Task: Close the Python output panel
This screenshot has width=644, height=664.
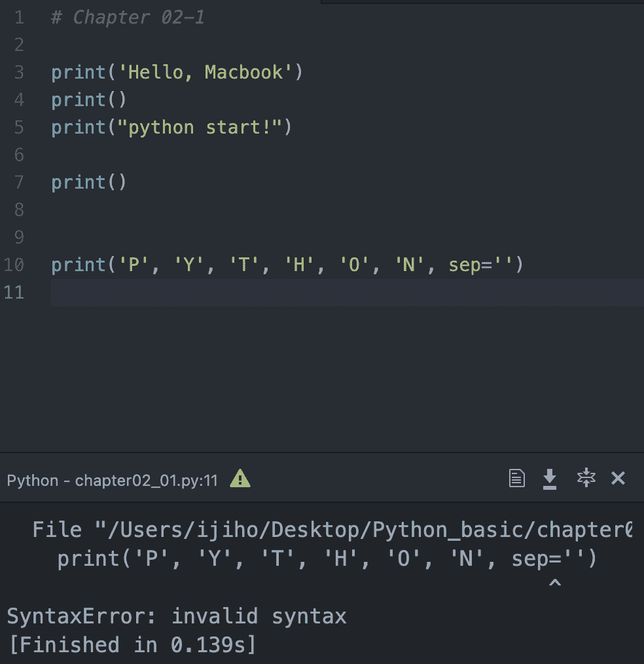Action: pyautogui.click(x=618, y=479)
